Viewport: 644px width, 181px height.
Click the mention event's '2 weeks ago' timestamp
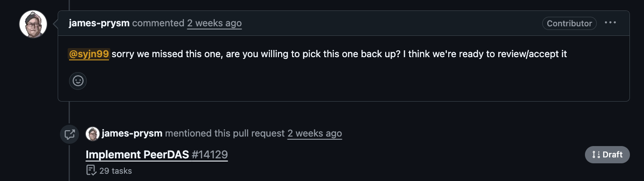tap(315, 133)
